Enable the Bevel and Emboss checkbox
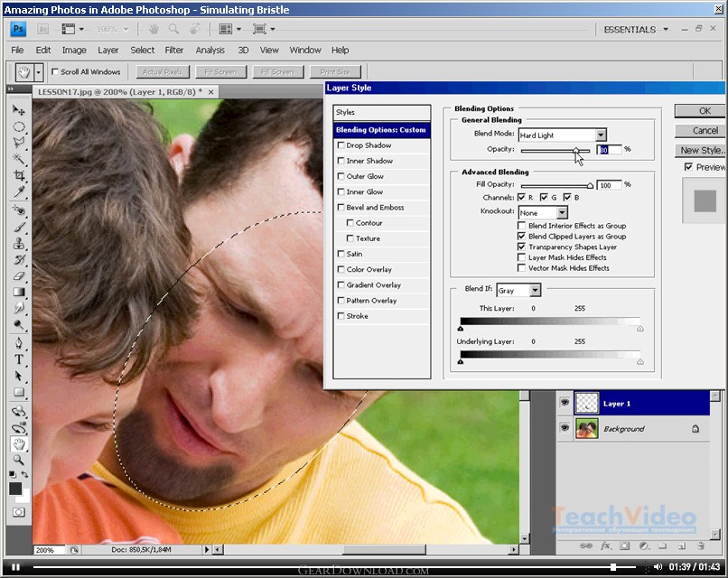The height and width of the screenshot is (578, 728). click(x=341, y=208)
